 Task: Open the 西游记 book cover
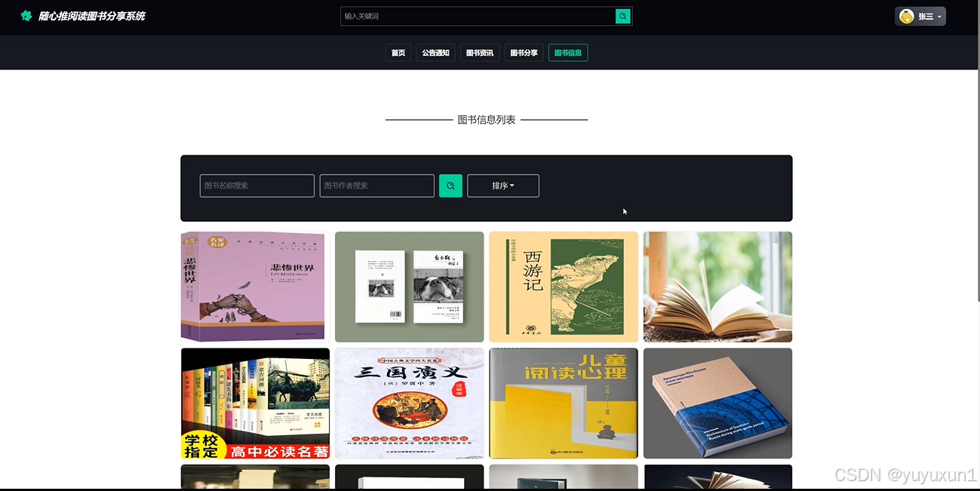[x=564, y=287]
